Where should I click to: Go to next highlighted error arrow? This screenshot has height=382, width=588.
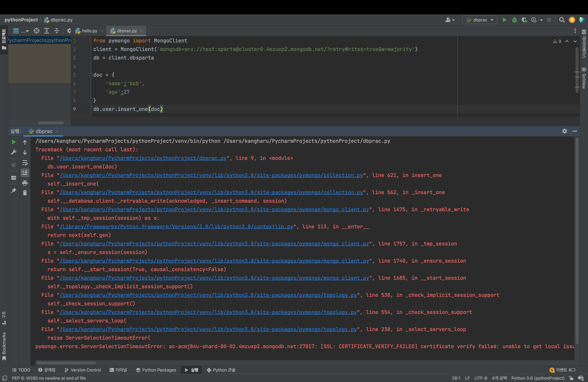[575, 41]
